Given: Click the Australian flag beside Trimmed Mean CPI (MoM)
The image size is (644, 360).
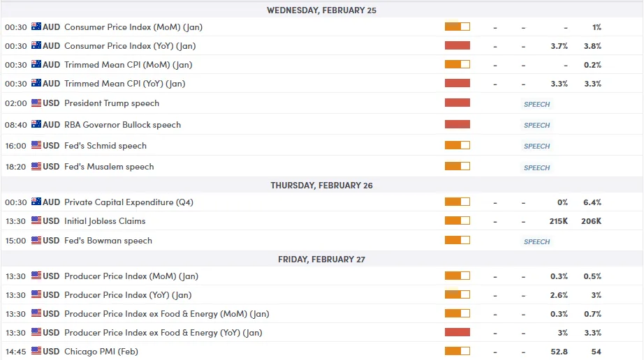Looking at the screenshot, I should (x=36, y=65).
